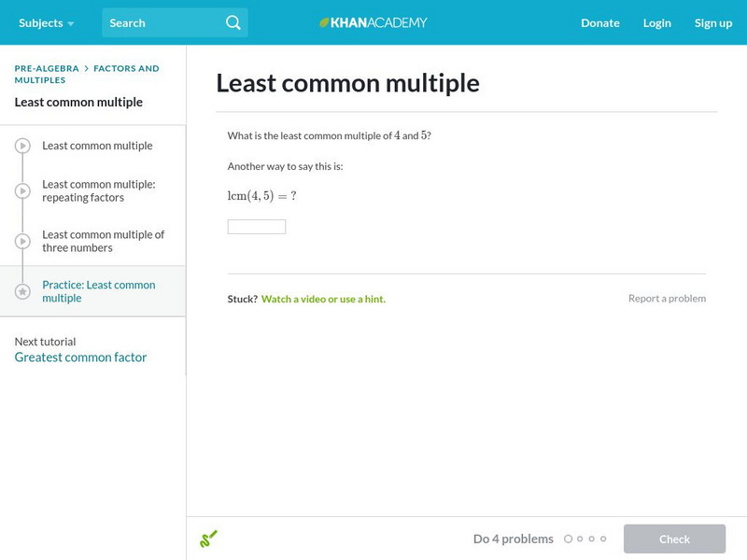Select Least common multiple of three numbers
The height and width of the screenshot is (560, 747).
[103, 241]
